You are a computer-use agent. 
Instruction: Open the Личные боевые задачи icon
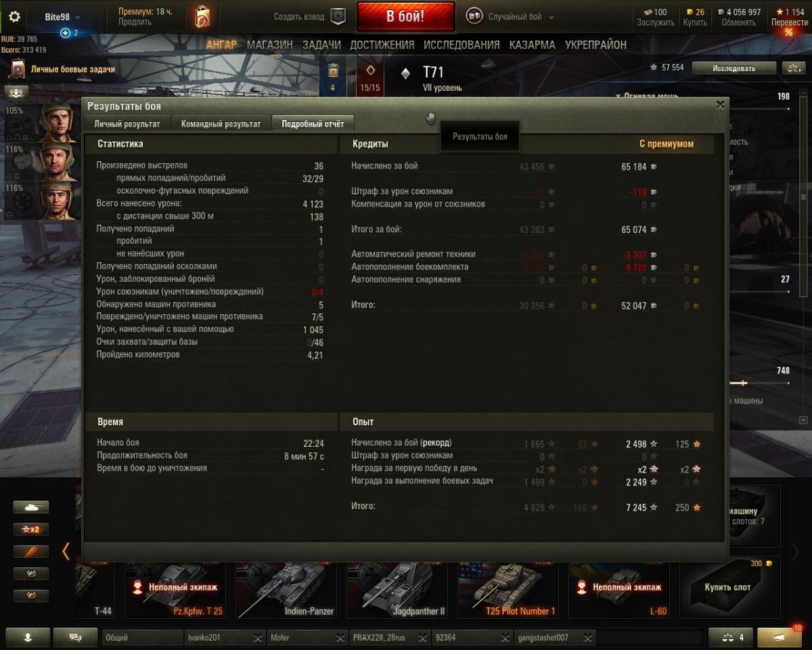(x=18, y=69)
